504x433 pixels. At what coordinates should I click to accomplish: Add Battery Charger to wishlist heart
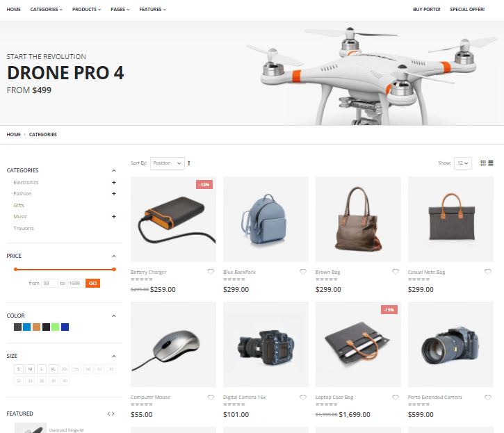[x=211, y=272]
